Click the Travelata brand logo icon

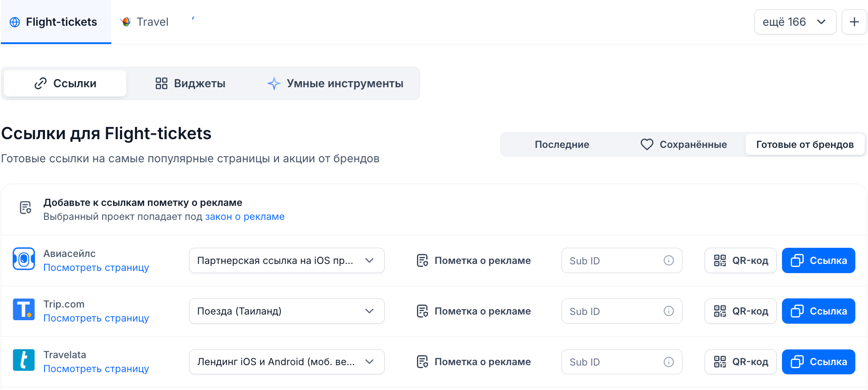pos(24,360)
